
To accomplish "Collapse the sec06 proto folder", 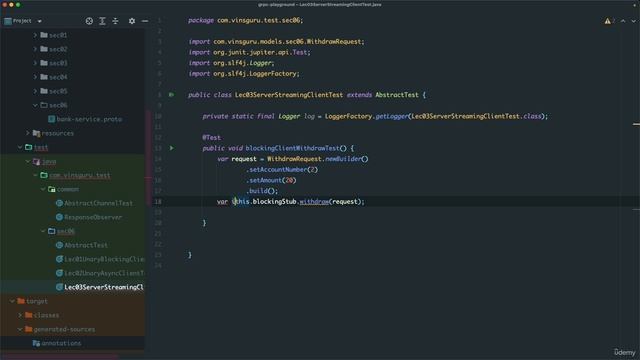I will [35, 105].
